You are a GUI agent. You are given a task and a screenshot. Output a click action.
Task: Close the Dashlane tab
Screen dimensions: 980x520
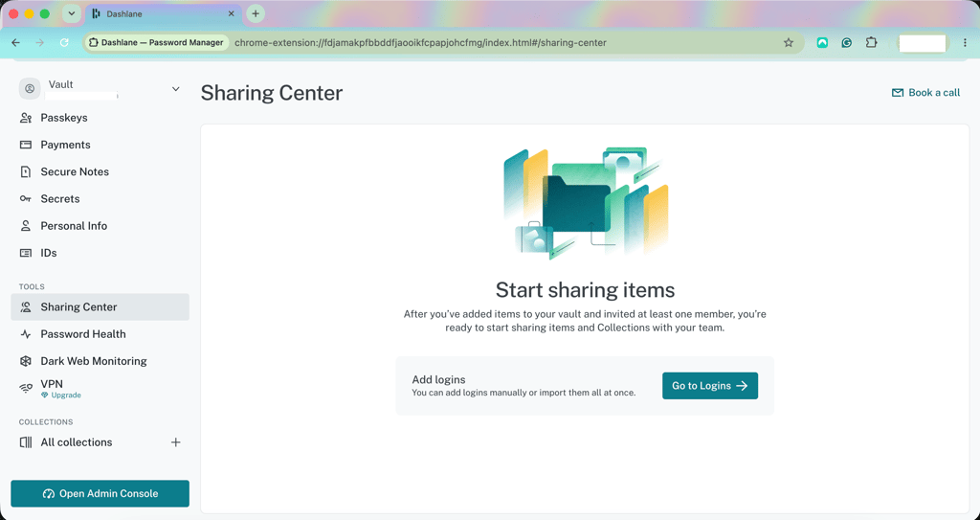[231, 13]
